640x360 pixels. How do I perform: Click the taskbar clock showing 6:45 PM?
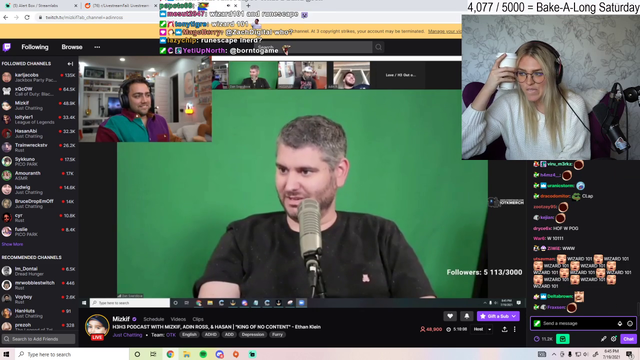(x=611, y=354)
